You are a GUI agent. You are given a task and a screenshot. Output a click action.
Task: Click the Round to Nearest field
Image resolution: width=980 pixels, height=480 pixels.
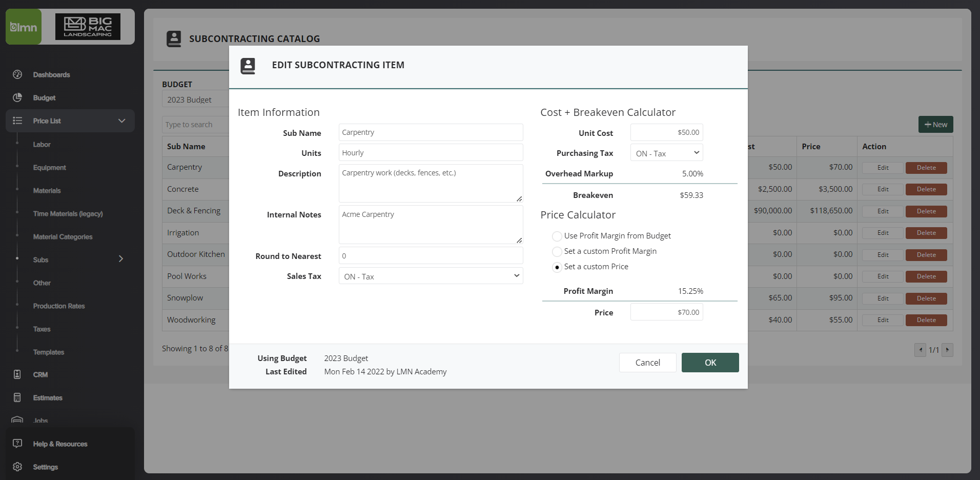pos(431,255)
